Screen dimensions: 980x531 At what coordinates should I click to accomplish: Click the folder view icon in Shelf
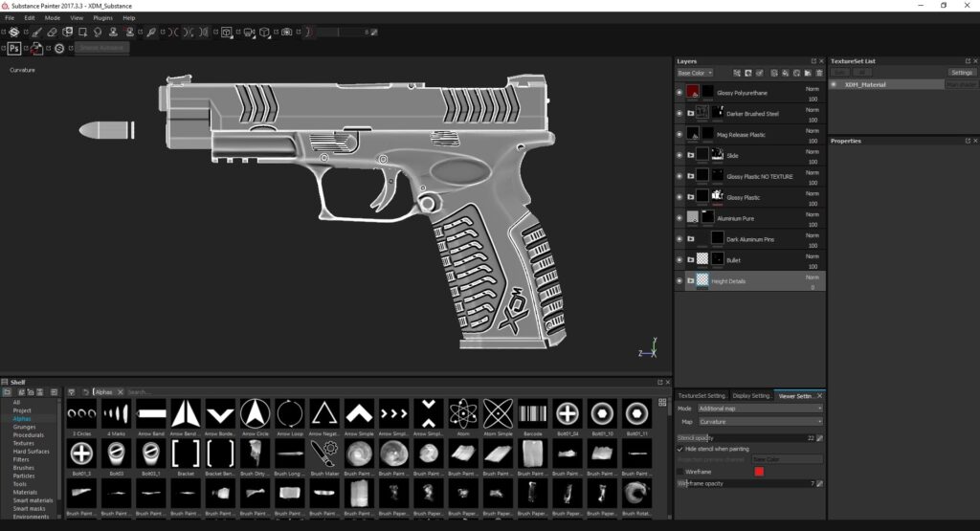coord(7,392)
